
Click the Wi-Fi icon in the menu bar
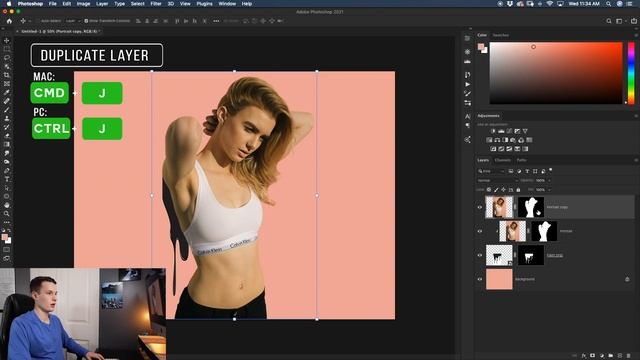click(x=550, y=4)
